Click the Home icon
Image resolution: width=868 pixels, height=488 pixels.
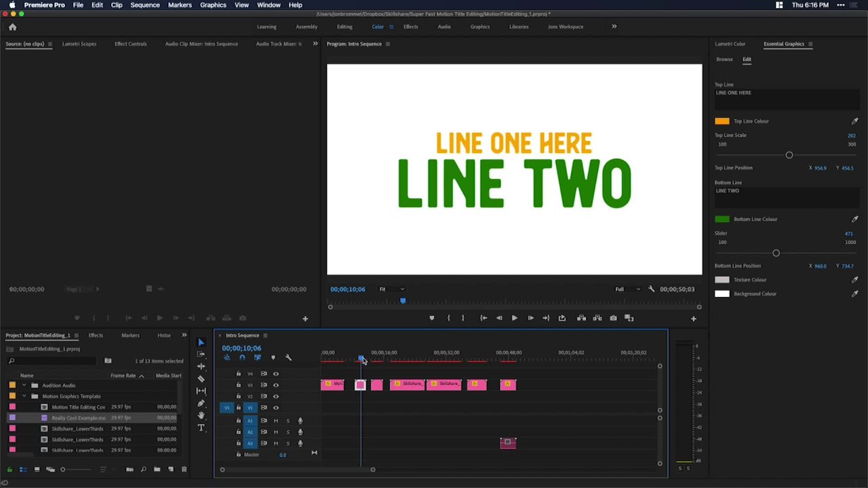click(12, 27)
